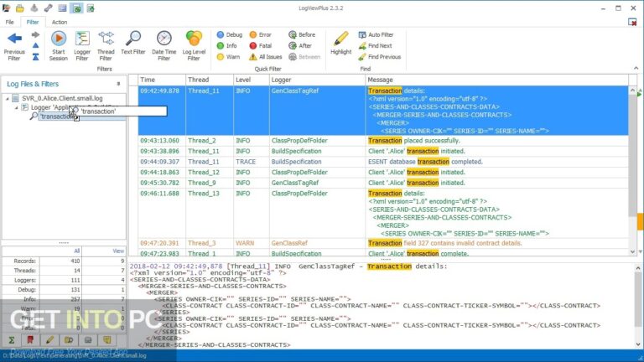644x362 pixels.
Task: Click the Auto Filter icon
Action: pos(362,35)
